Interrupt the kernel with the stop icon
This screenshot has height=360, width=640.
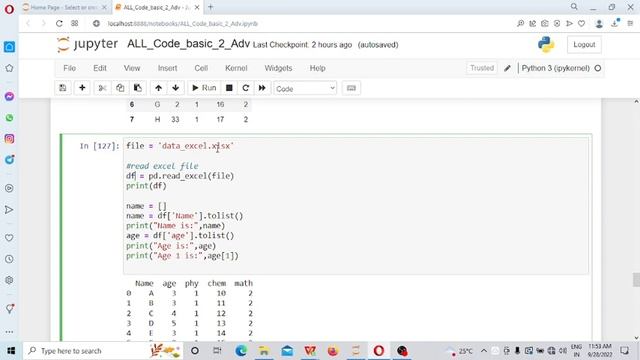click(229, 88)
